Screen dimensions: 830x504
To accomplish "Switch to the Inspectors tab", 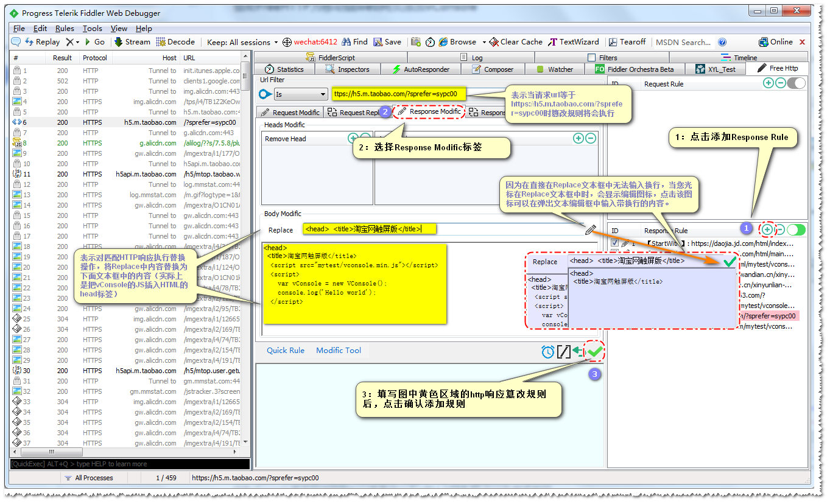I will (347, 69).
